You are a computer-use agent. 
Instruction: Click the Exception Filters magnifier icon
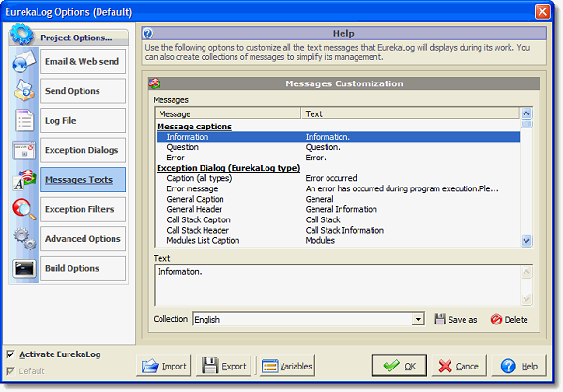24,209
